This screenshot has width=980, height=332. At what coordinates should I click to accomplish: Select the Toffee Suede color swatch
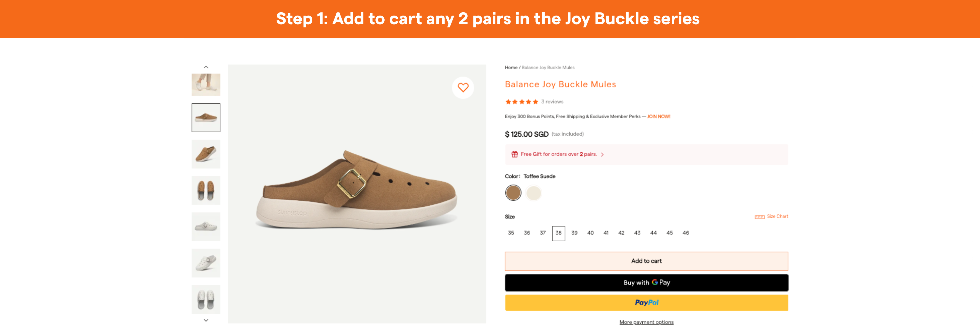pyautogui.click(x=513, y=193)
